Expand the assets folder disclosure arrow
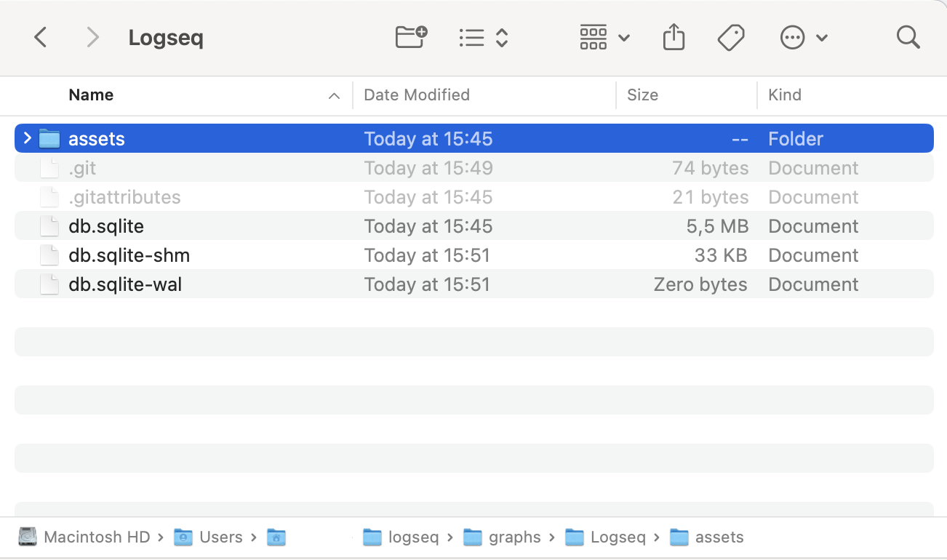 27,138
